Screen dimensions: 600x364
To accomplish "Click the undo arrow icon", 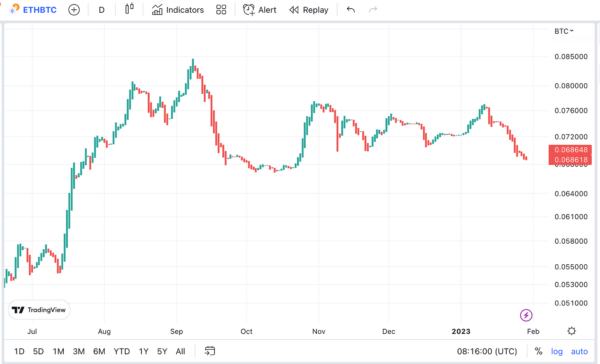I will 351,10.
